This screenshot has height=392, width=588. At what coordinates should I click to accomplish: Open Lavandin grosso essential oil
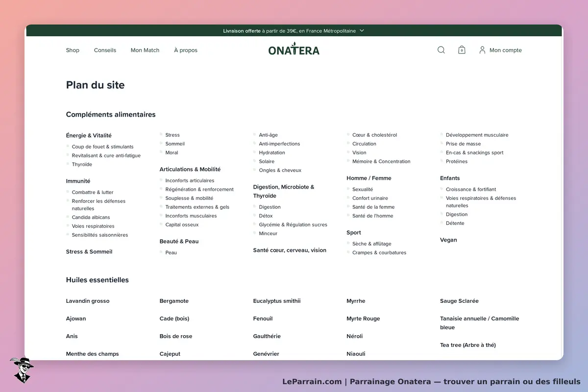tap(88, 301)
